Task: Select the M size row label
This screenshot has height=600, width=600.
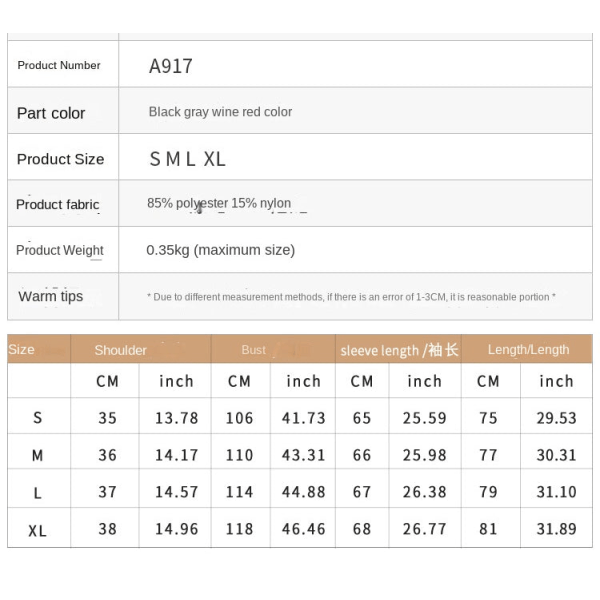Action: point(38,455)
